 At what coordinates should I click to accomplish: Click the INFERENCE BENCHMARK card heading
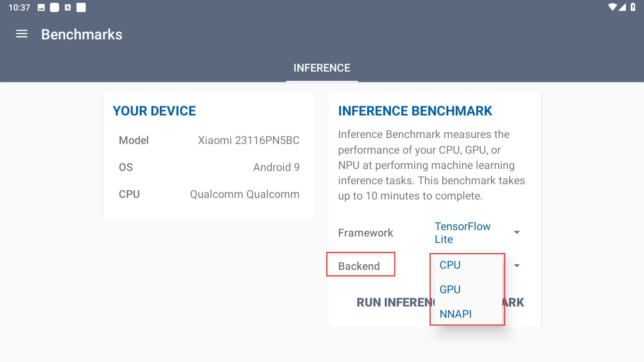tap(415, 111)
